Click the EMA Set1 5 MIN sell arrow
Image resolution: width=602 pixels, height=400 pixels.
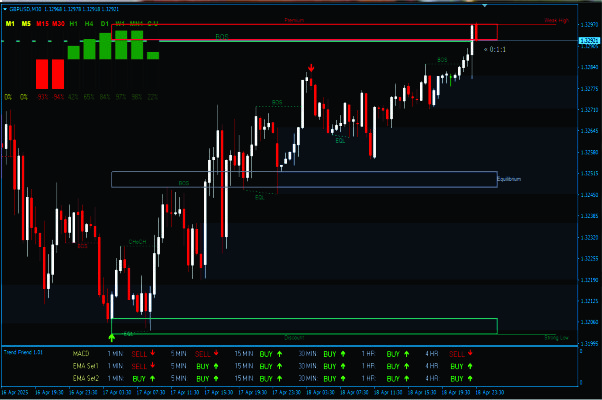pyautogui.click(x=218, y=367)
